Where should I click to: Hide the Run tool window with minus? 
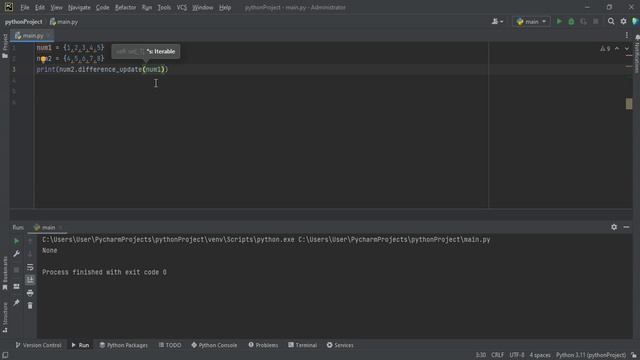coord(626,227)
